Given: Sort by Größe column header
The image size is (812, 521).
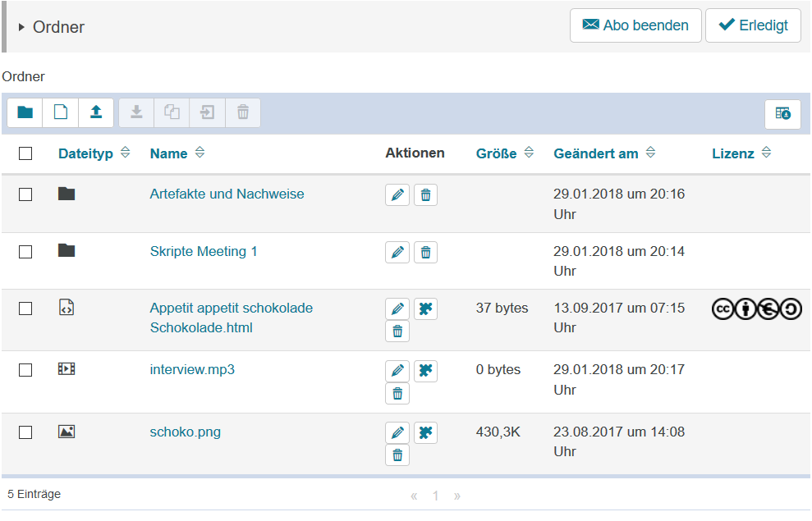Looking at the screenshot, I should [x=496, y=153].
